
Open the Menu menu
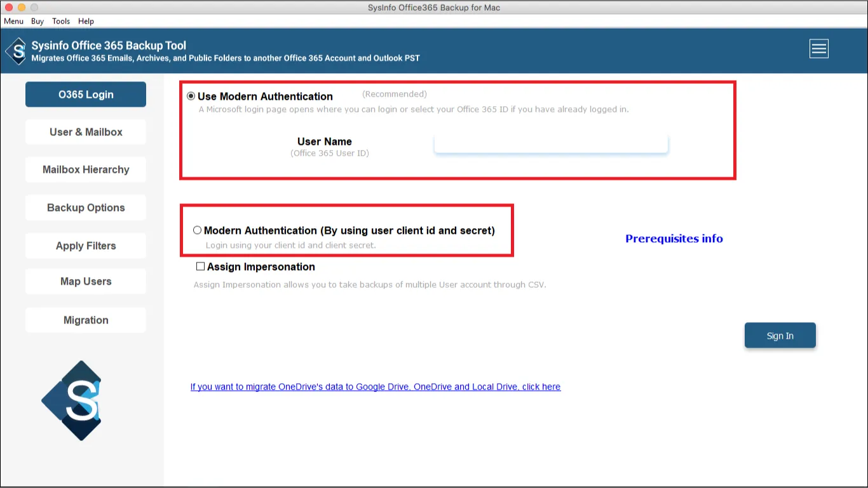(x=14, y=21)
